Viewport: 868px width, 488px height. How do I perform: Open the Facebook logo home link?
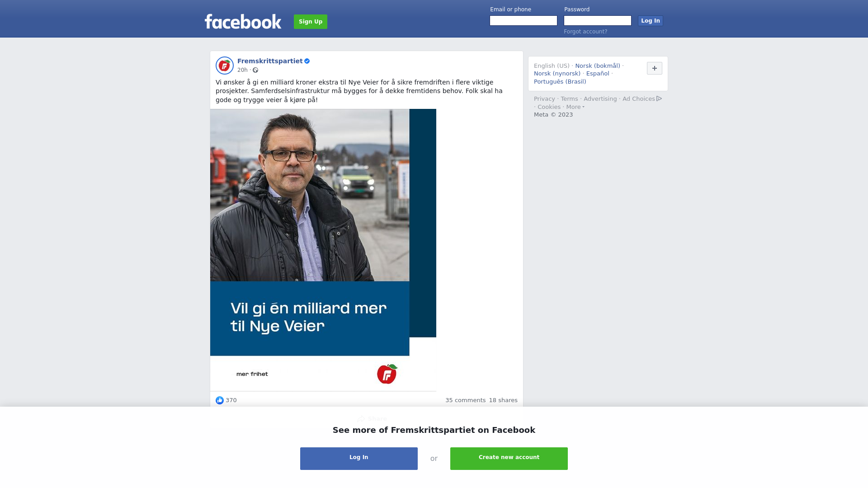[x=243, y=21]
